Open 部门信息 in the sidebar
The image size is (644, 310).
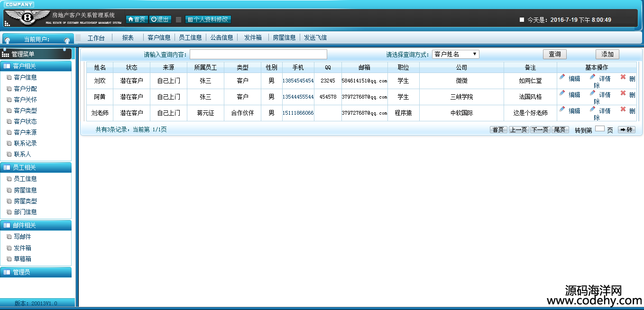pos(25,212)
